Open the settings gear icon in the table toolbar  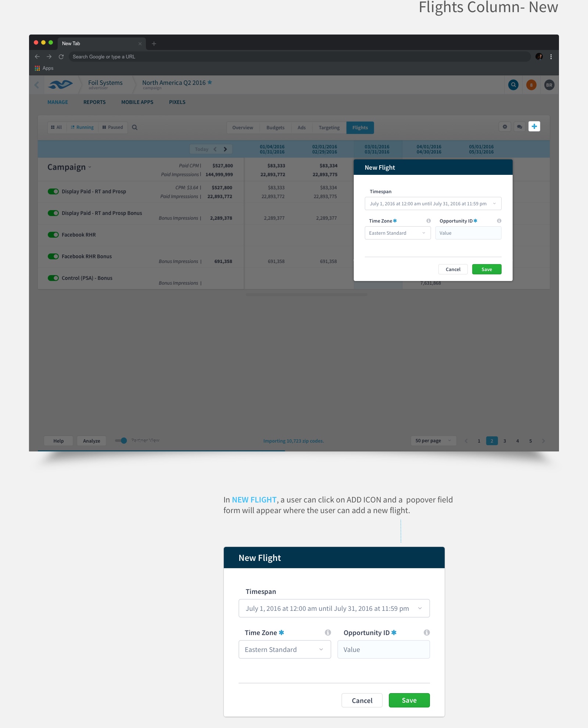(x=505, y=127)
